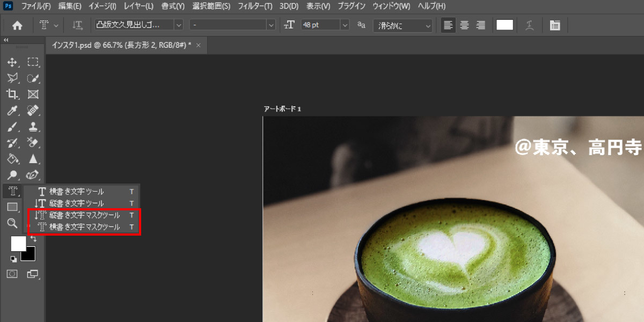The image size is (644, 322).
Task: Open the tool preset picker arrow
Action: coord(56,25)
